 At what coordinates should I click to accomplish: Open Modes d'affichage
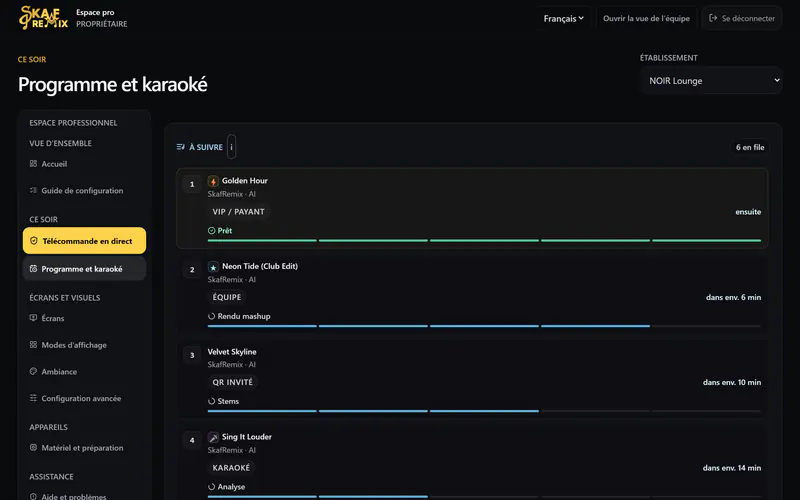[x=84, y=345]
